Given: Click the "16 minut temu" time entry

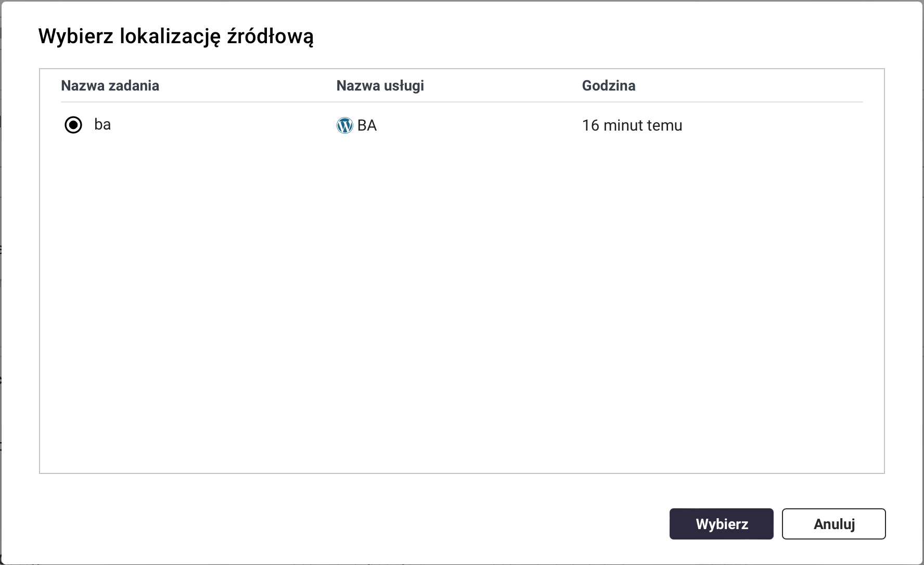Looking at the screenshot, I should [632, 125].
